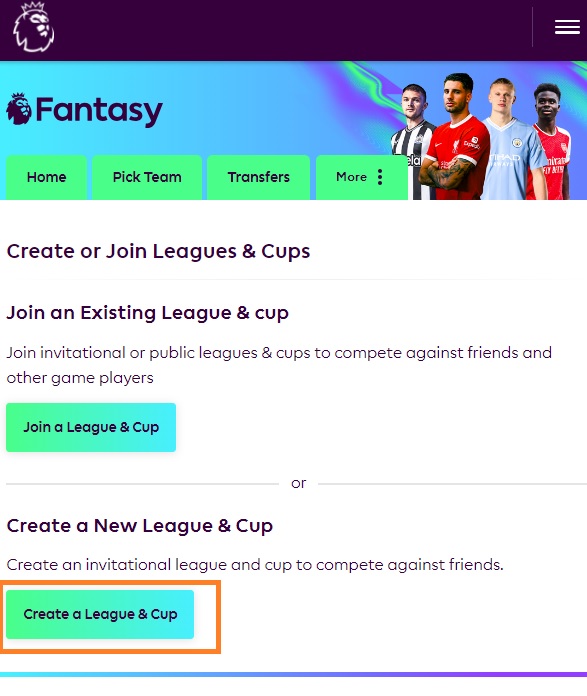The image size is (587, 696).
Task: Click the Premier League lion logo
Action: [34, 27]
